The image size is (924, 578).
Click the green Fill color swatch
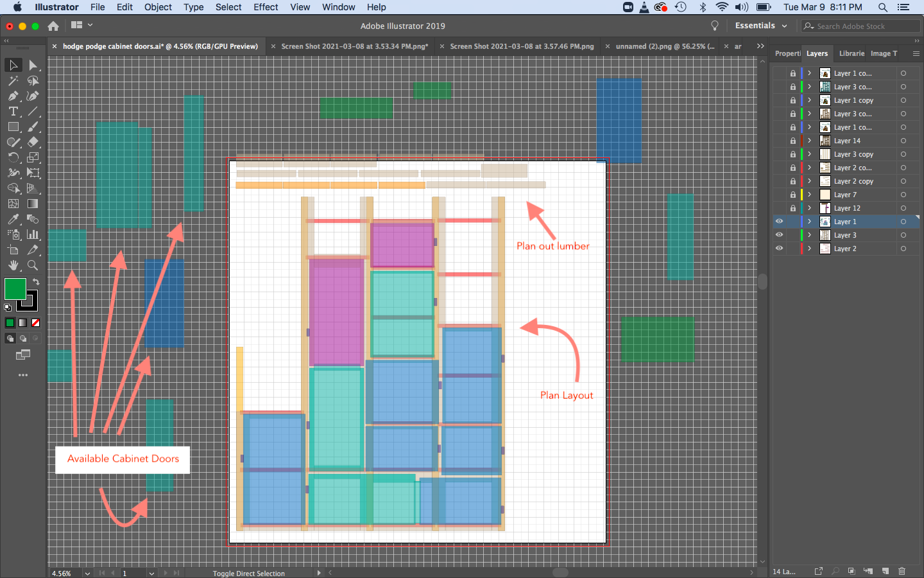tap(15, 289)
